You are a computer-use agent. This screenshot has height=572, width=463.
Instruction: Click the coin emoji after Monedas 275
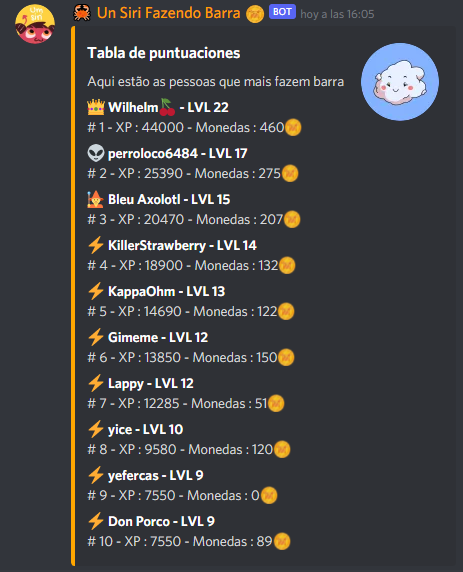coord(290,174)
